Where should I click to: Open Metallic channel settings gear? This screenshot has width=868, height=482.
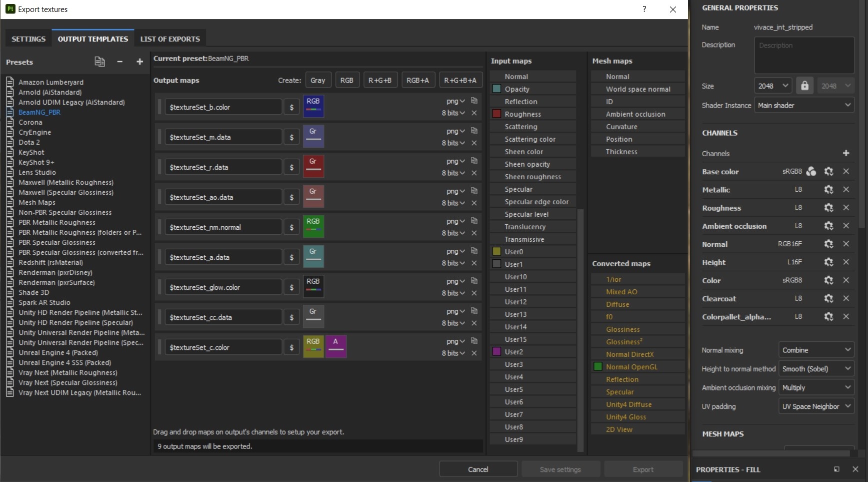click(828, 190)
